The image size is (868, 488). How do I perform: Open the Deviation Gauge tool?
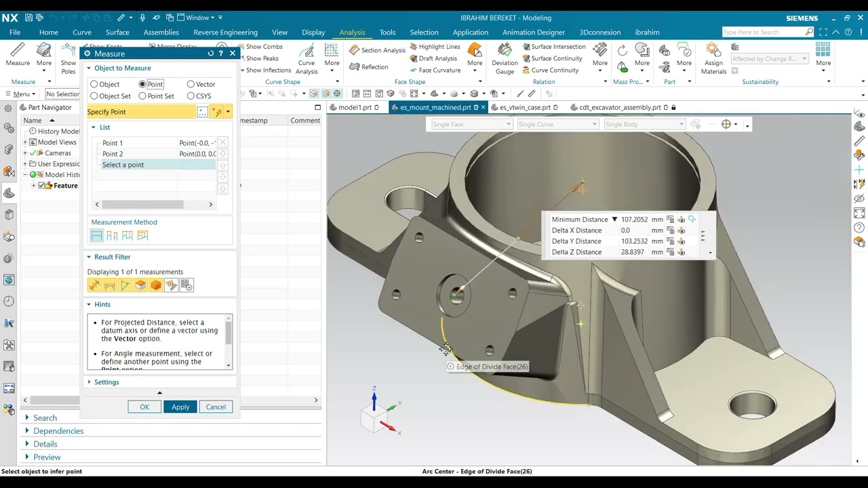[505, 59]
